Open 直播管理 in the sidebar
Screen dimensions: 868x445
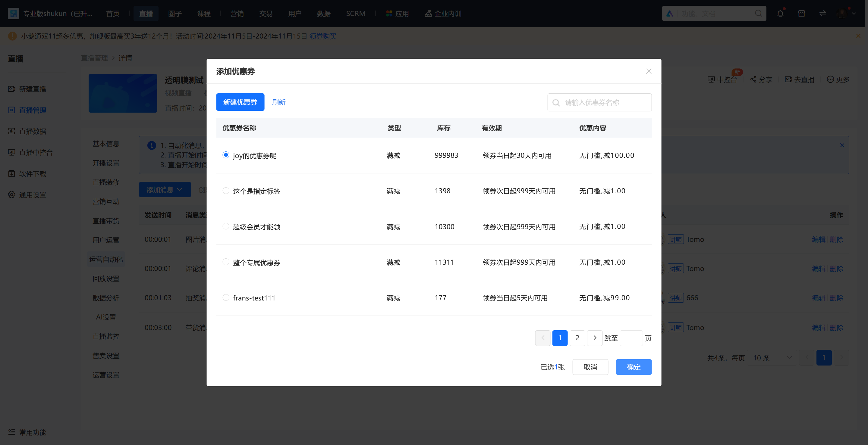pos(27,110)
